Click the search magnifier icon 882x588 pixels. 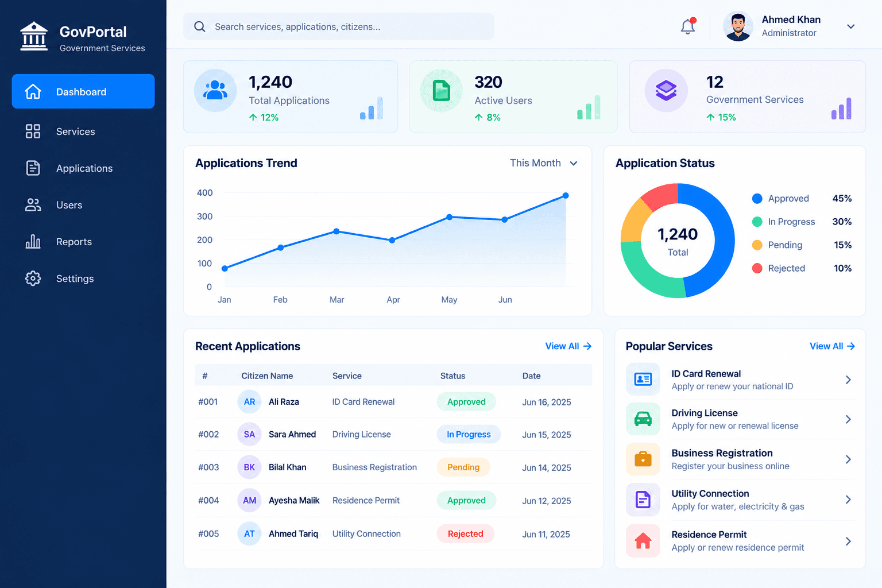[200, 26]
